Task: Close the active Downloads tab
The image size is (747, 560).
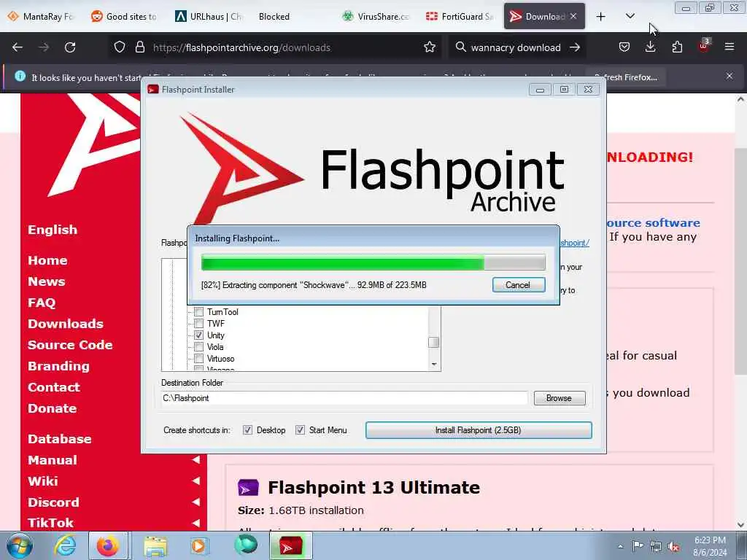Action: (573, 16)
